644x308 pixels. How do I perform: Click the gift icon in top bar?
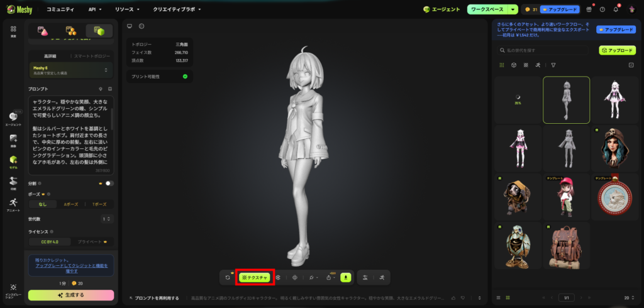click(x=589, y=9)
